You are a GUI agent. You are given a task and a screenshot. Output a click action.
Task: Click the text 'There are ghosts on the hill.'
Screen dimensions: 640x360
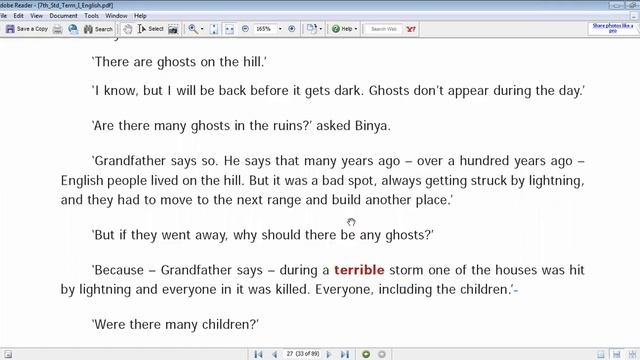tap(179, 62)
